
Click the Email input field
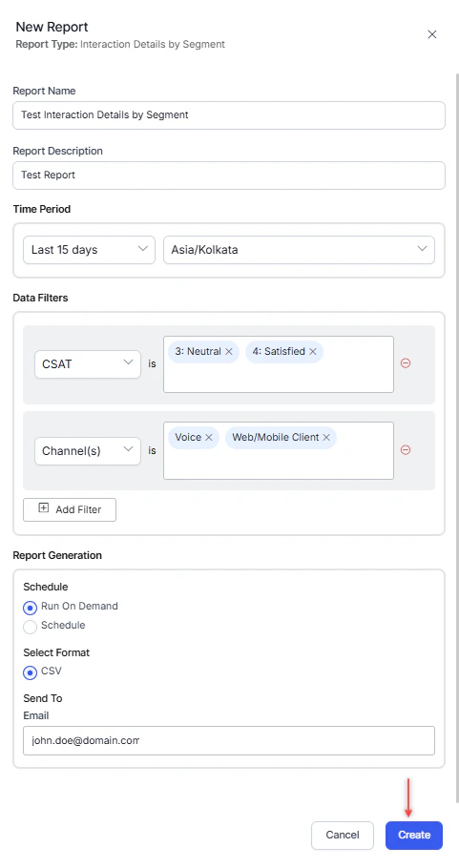coord(229,741)
